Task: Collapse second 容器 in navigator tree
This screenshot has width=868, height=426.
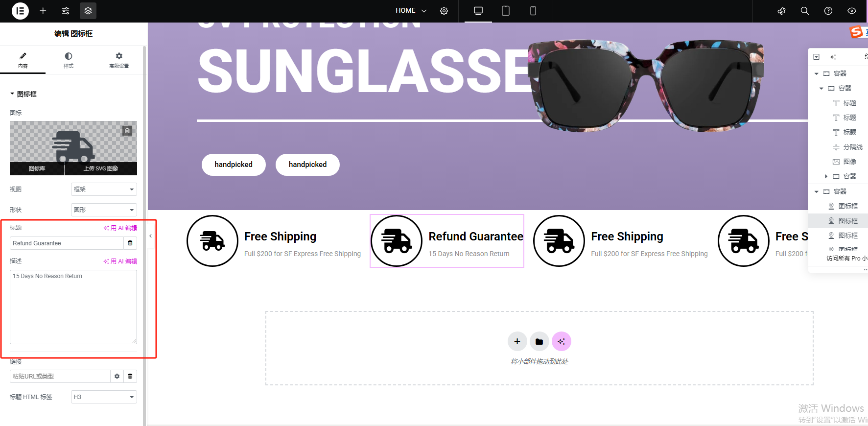Action: click(x=821, y=88)
